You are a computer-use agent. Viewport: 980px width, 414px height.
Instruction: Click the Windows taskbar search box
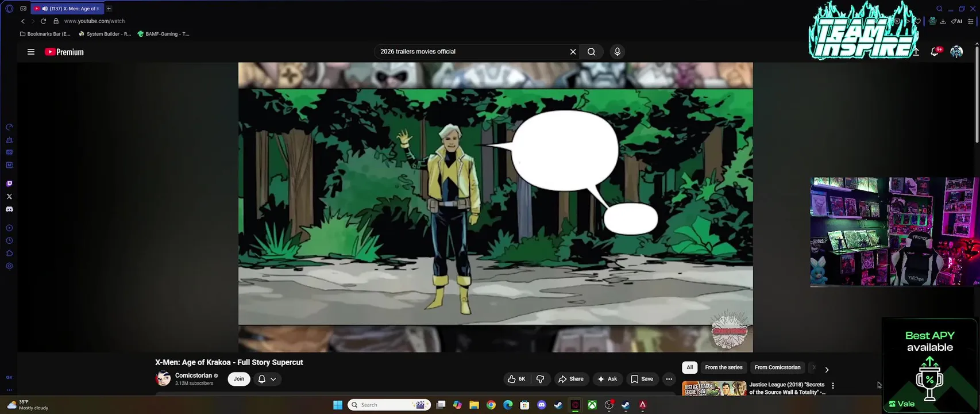[x=389, y=405]
